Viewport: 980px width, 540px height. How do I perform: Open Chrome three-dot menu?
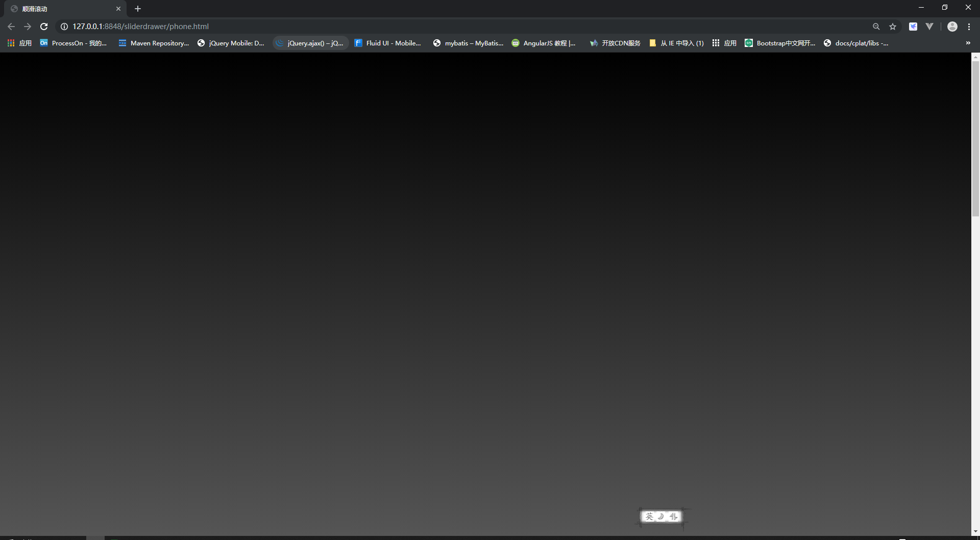click(x=969, y=27)
